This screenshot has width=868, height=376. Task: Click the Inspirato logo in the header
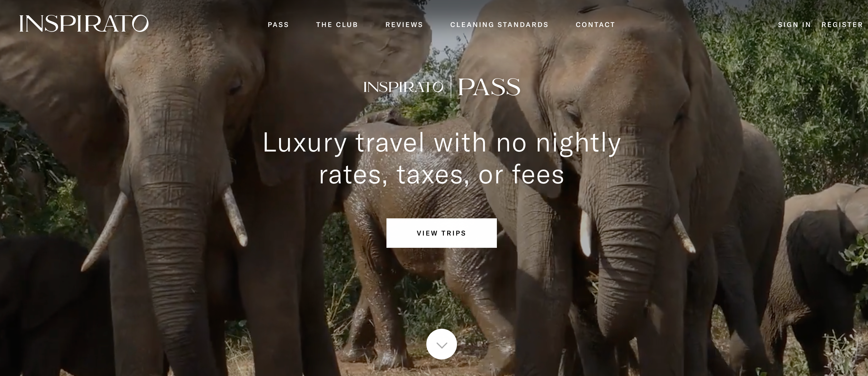click(x=84, y=24)
